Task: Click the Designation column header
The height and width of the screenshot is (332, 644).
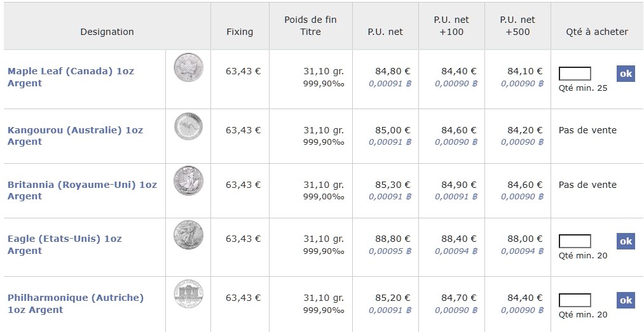Action: coord(107,32)
